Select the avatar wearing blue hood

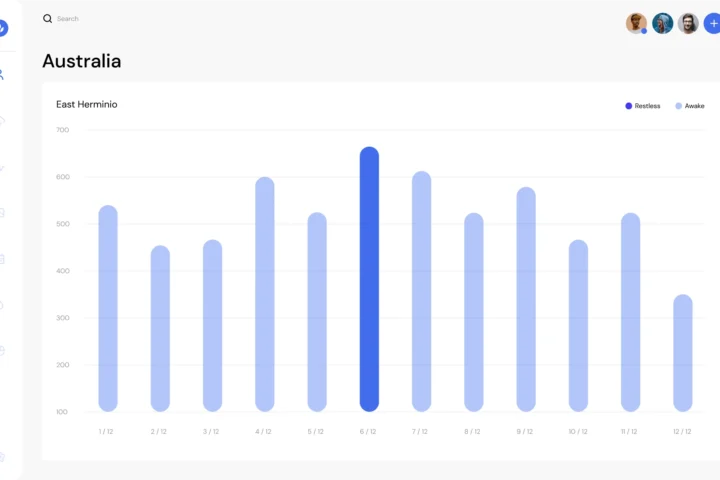click(x=663, y=24)
